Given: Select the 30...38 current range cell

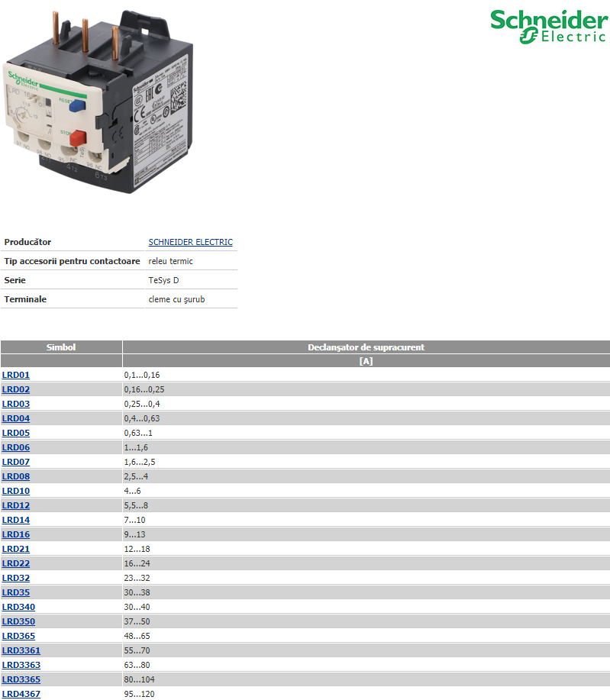Looking at the screenshot, I should pyautogui.click(x=366, y=592).
